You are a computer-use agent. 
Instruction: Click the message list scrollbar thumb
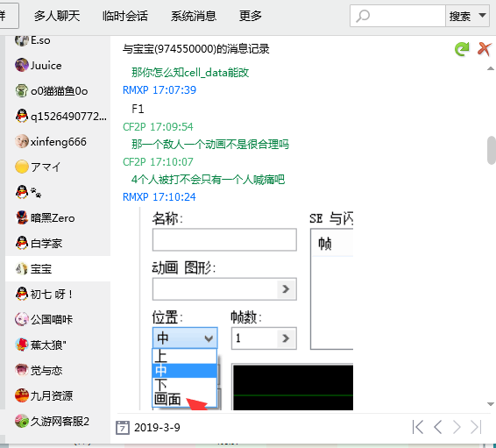491,150
